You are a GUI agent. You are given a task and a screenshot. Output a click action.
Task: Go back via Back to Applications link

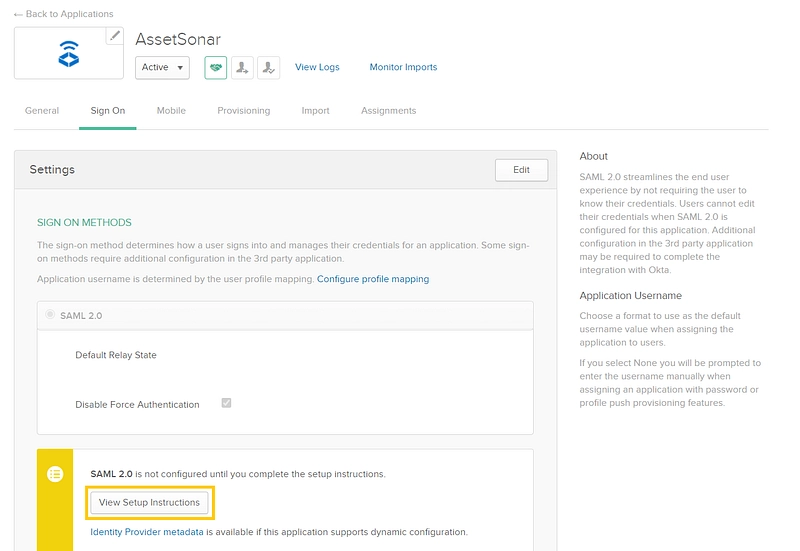pos(63,13)
